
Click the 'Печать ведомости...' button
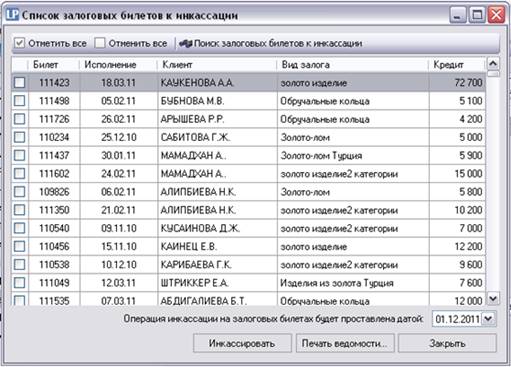pos(345,343)
